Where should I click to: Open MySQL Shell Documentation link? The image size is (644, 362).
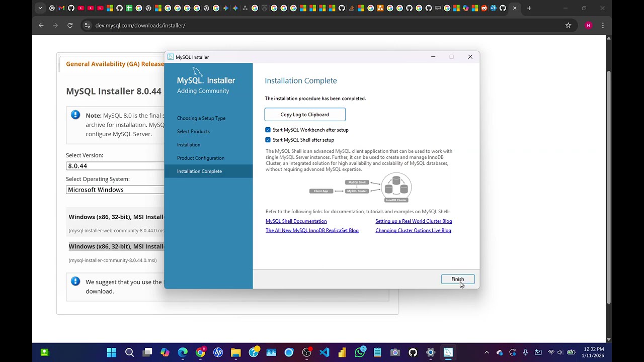click(296, 221)
